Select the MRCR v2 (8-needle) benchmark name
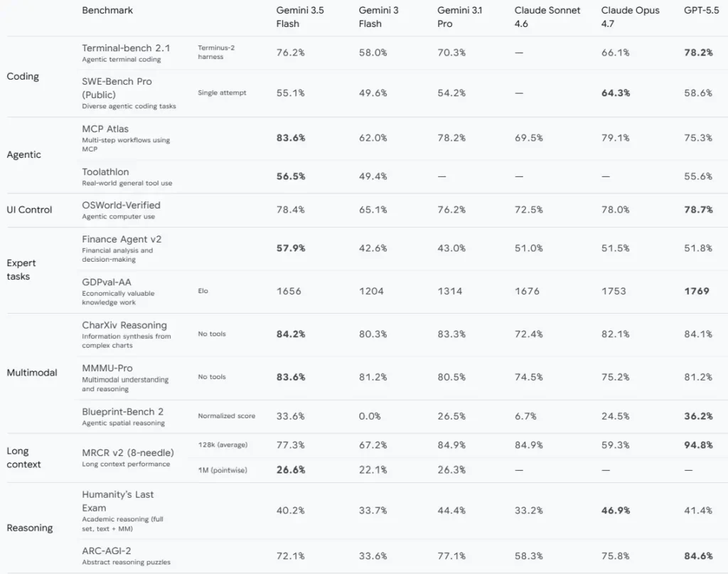 (x=128, y=452)
